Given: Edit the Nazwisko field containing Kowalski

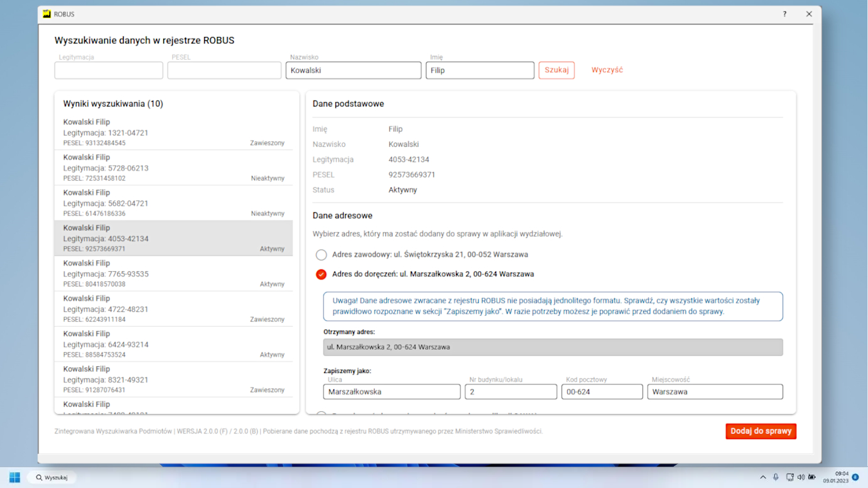Looking at the screenshot, I should pos(354,70).
